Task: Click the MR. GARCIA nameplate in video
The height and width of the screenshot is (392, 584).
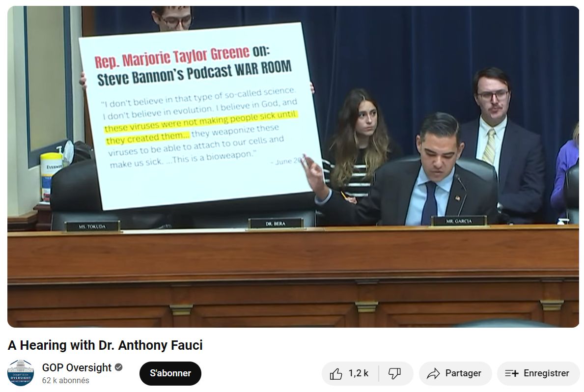Action: pos(458,221)
